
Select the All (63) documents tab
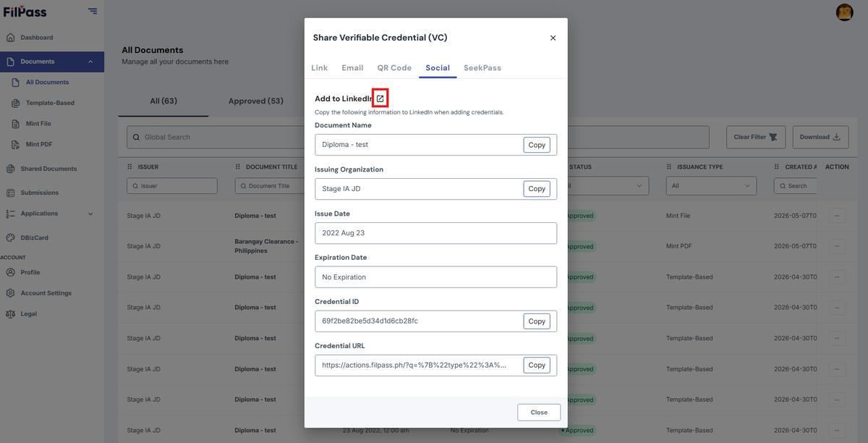click(x=163, y=101)
